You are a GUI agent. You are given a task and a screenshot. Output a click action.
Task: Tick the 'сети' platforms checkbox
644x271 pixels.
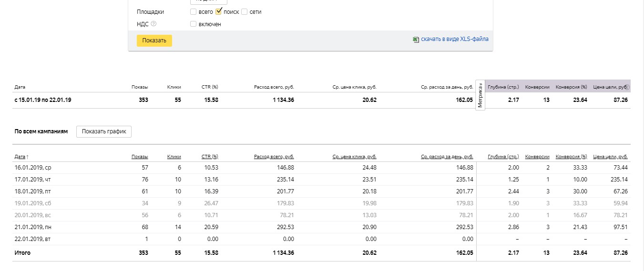click(x=244, y=12)
